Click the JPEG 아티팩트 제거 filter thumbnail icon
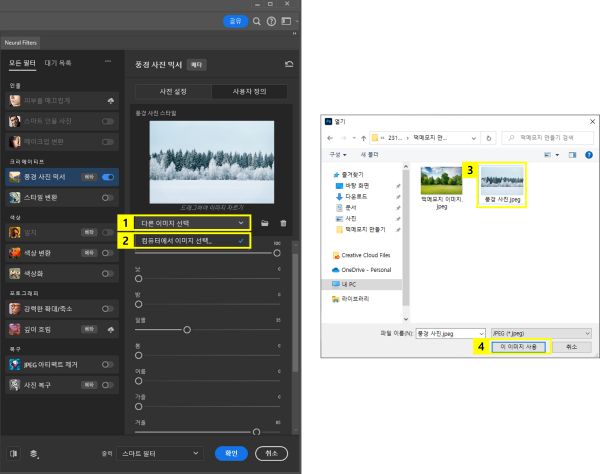The width and height of the screenshot is (600, 474). click(x=15, y=365)
